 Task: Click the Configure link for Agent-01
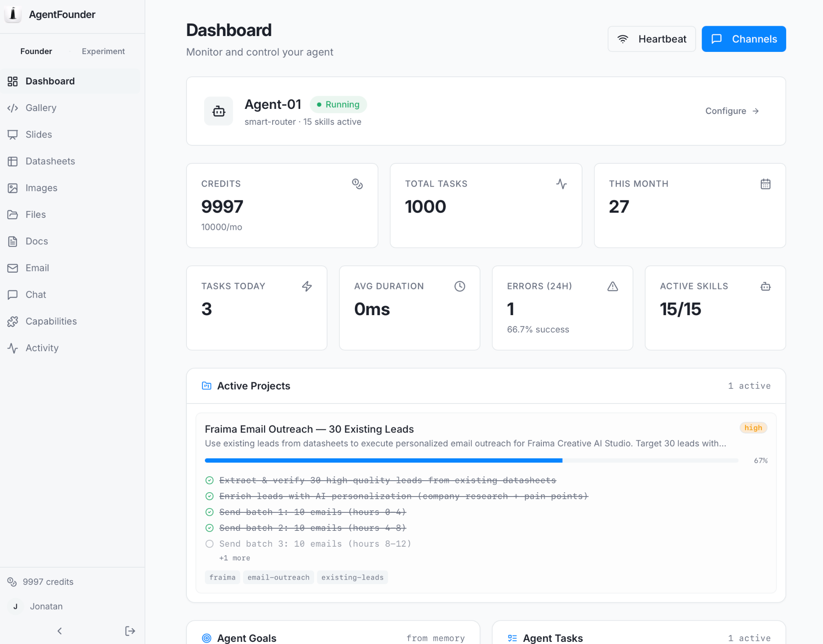[x=732, y=111]
